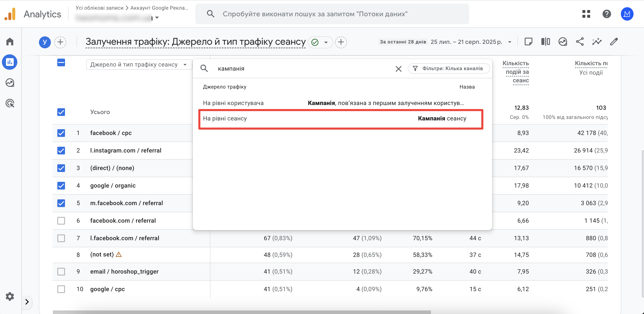Open the account property selector dropdown

click(157, 18)
